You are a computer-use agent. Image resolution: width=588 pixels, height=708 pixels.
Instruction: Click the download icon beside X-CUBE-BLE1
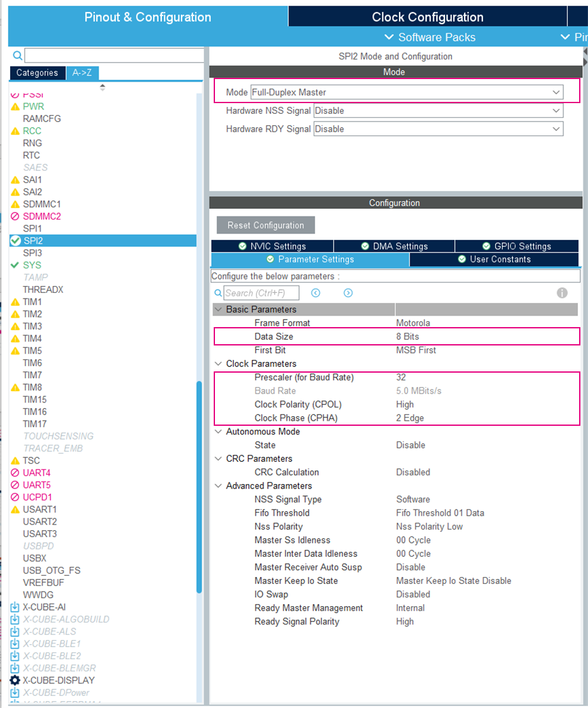click(x=15, y=643)
